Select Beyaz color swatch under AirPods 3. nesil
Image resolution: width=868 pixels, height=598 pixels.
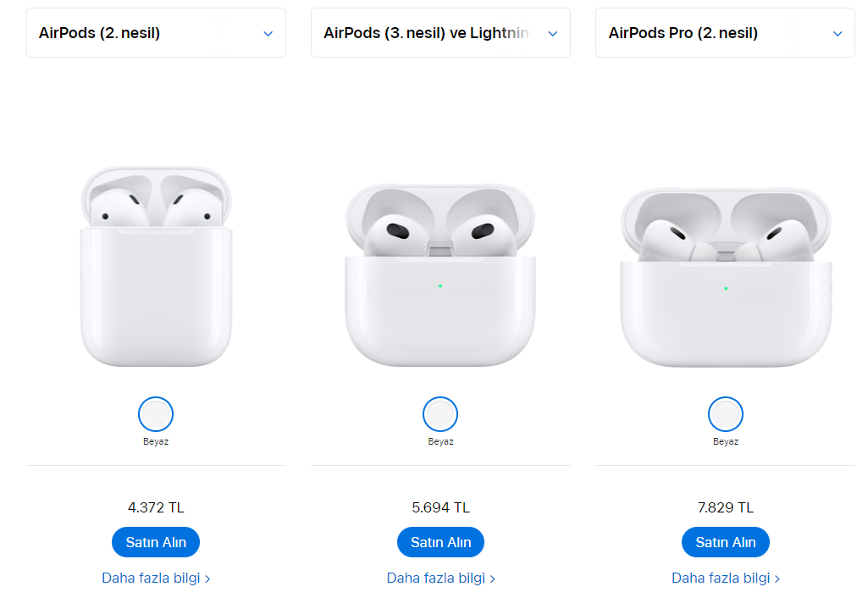tap(440, 414)
